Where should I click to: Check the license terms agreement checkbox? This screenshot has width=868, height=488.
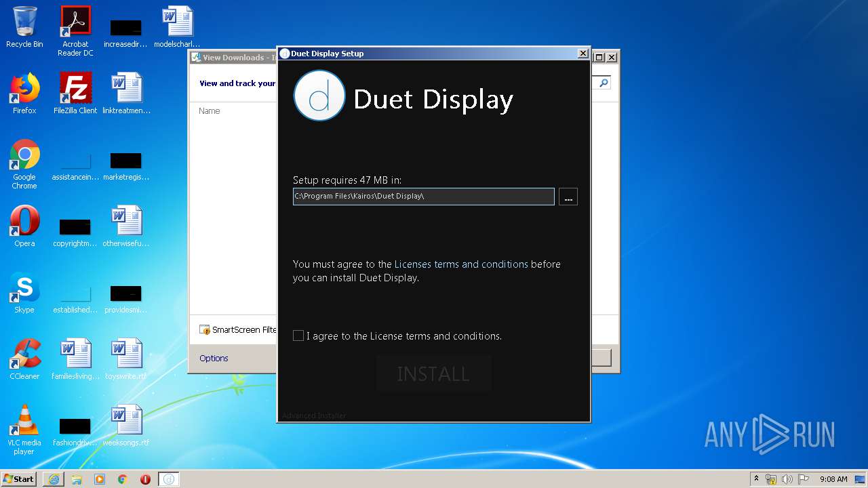(x=298, y=335)
